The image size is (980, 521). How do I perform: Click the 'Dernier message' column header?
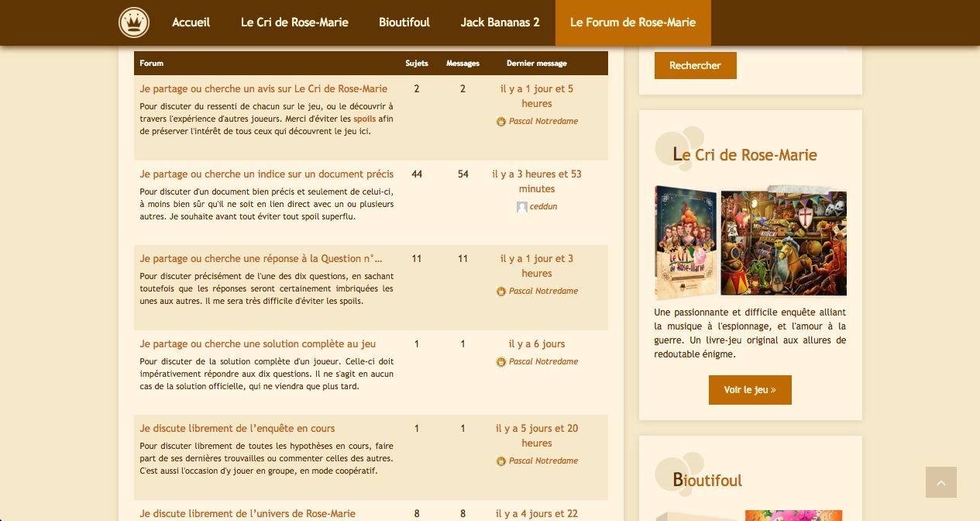pos(537,64)
